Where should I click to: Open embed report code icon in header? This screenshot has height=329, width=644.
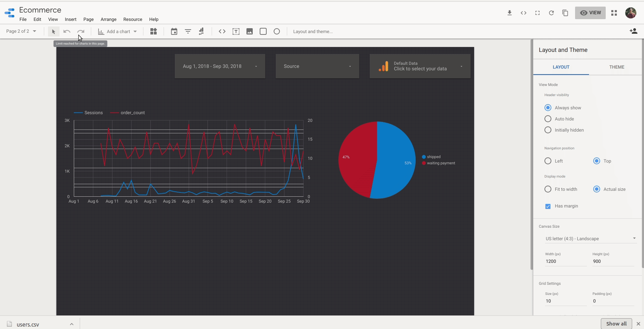(524, 13)
